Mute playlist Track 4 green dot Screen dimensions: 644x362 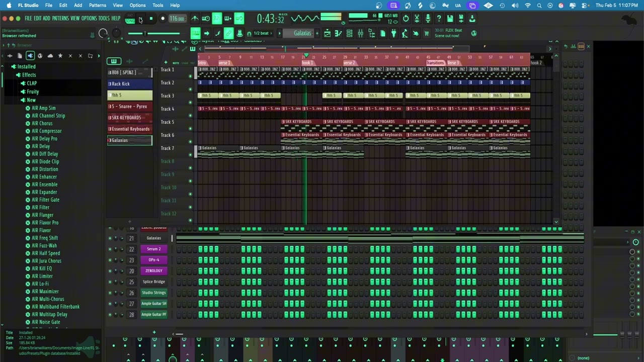pyautogui.click(x=190, y=116)
